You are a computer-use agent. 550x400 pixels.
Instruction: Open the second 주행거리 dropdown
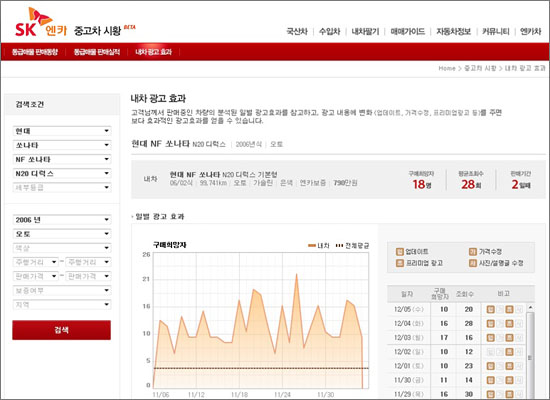pyautogui.click(x=88, y=262)
